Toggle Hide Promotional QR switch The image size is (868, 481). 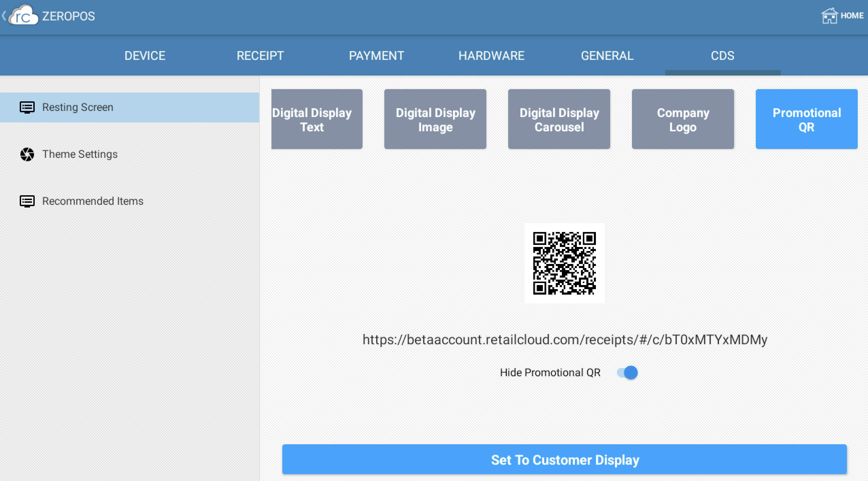pos(628,373)
